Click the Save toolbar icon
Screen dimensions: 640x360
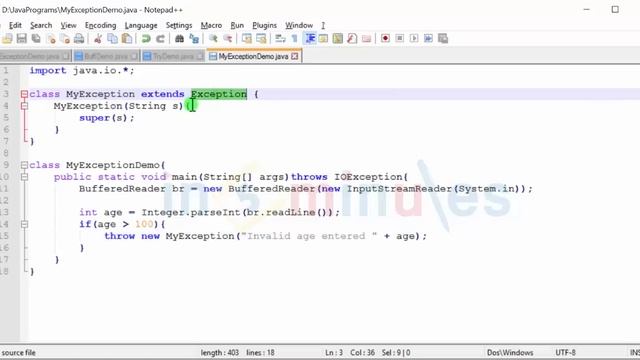pyautogui.click(x=22, y=39)
